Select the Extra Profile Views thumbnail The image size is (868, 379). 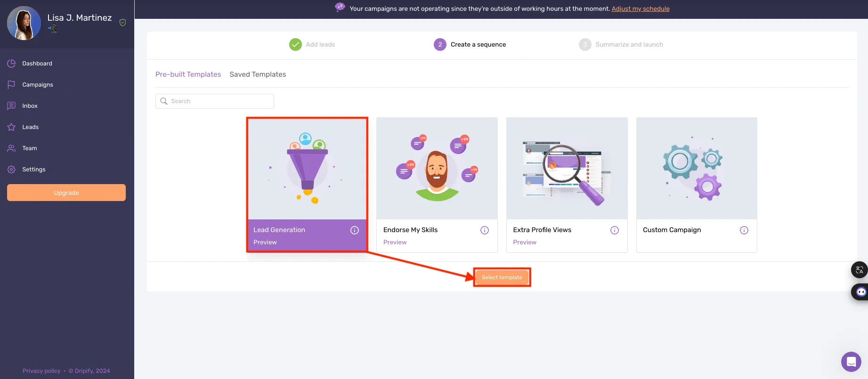567,169
